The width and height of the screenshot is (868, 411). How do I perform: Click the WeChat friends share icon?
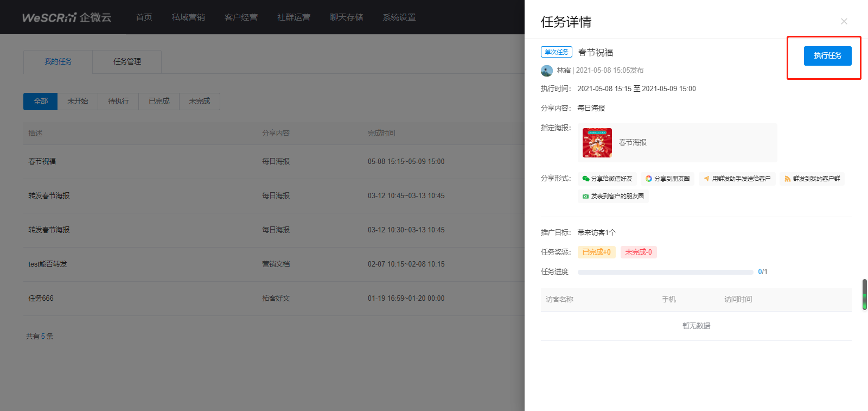point(585,179)
